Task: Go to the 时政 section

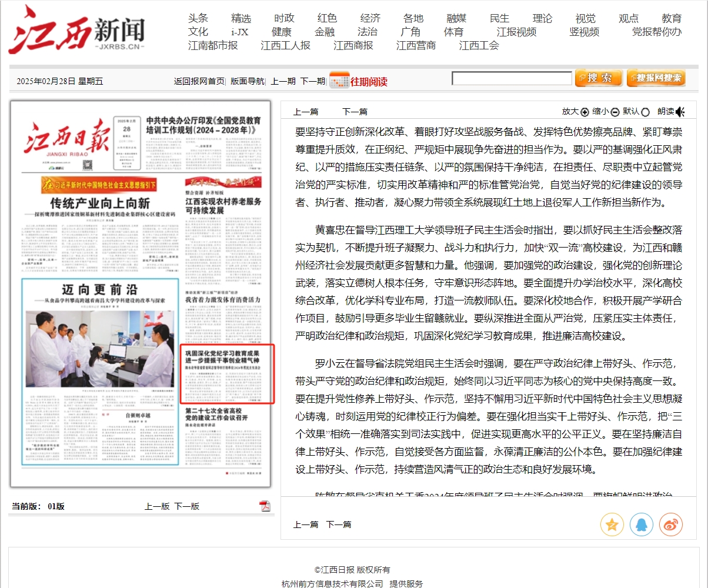Action: click(284, 18)
